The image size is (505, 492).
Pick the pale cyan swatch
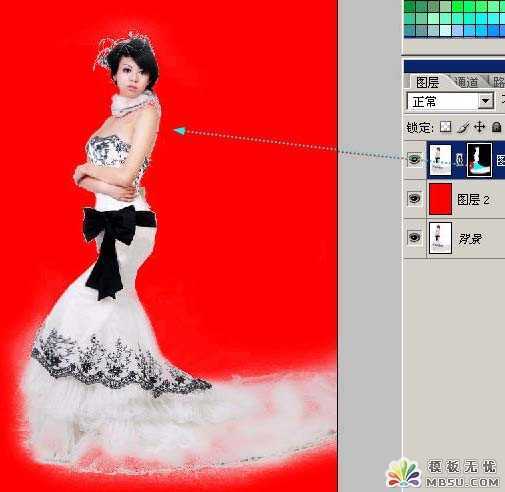(x=446, y=30)
